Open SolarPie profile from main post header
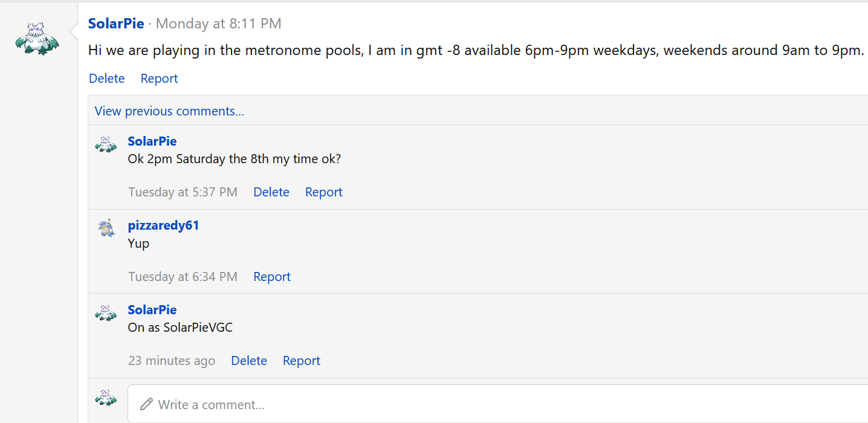Image resolution: width=868 pixels, height=423 pixels. click(x=116, y=24)
